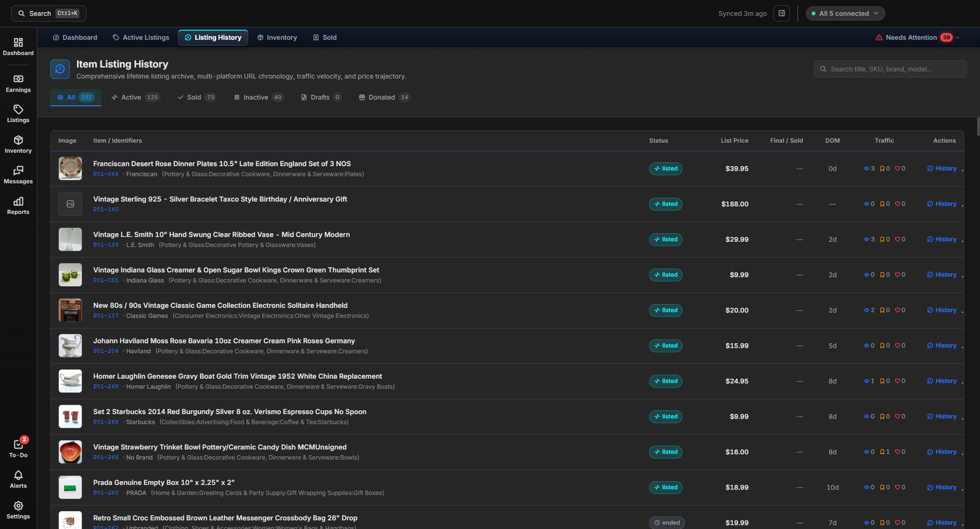Open Homer Laughlin Genesee Gravy Boat title
980x529 pixels.
pyautogui.click(x=238, y=376)
